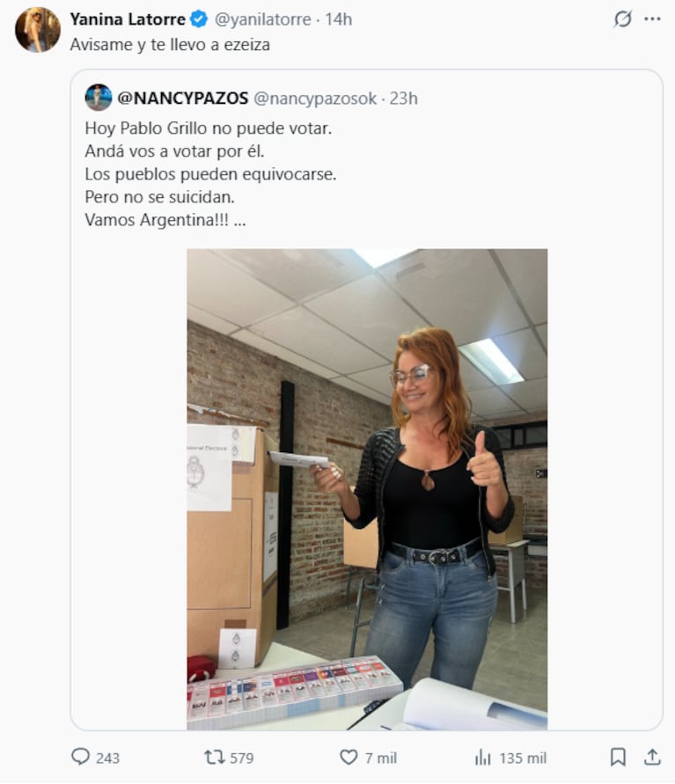
Task: Expand truncated text after 'Vamos Argentina!!!'
Action: 239,220
